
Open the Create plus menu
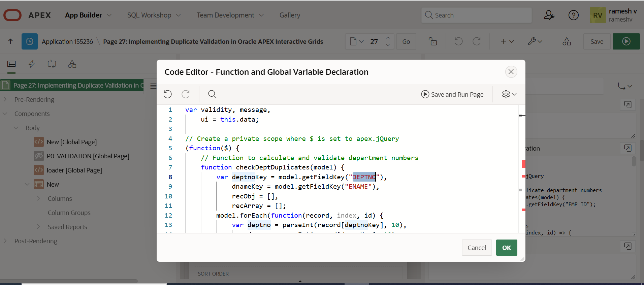coord(507,41)
